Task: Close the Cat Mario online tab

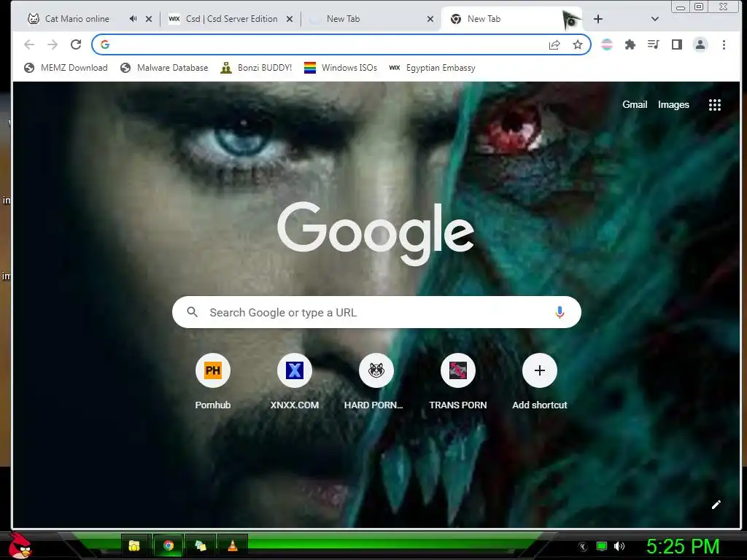Action: coord(149,19)
